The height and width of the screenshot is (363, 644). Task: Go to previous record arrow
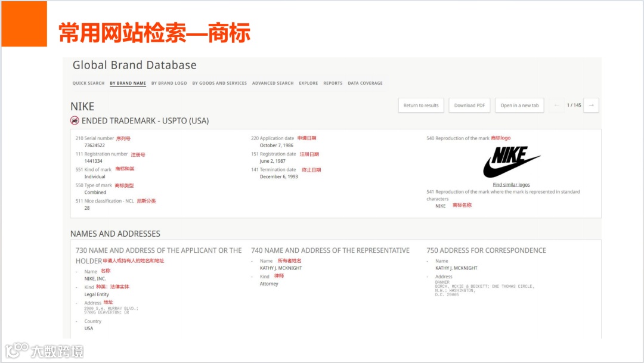coord(556,106)
